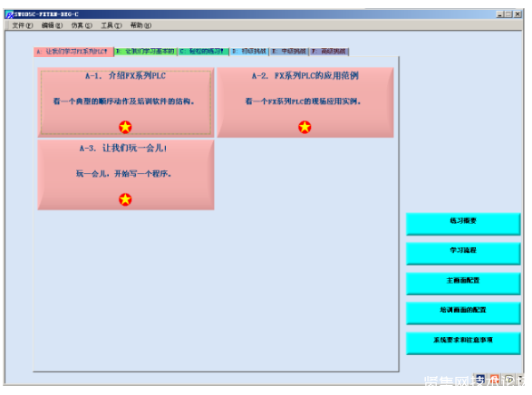Open the 仿真 menu
Screen dimensions: 532x395
[82, 25]
